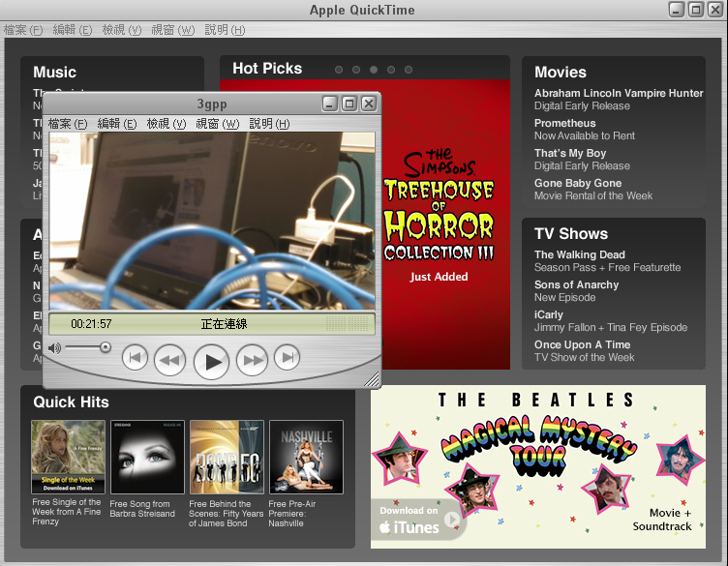Click Movie Rental of the Week subtitle

click(592, 195)
